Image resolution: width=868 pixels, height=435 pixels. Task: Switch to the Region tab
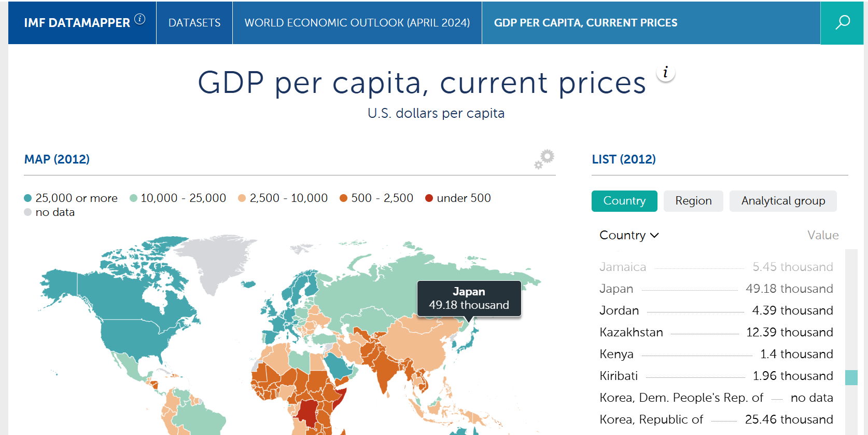click(693, 201)
